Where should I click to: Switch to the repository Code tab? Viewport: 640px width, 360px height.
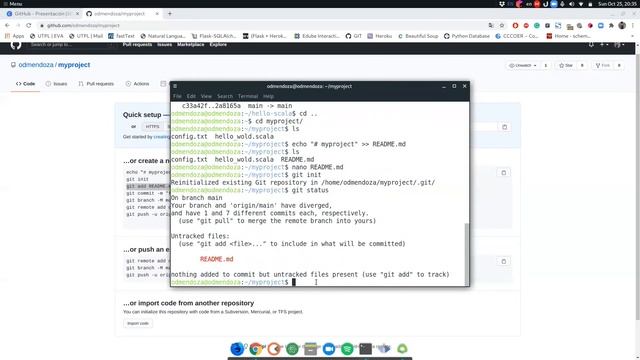click(25, 84)
